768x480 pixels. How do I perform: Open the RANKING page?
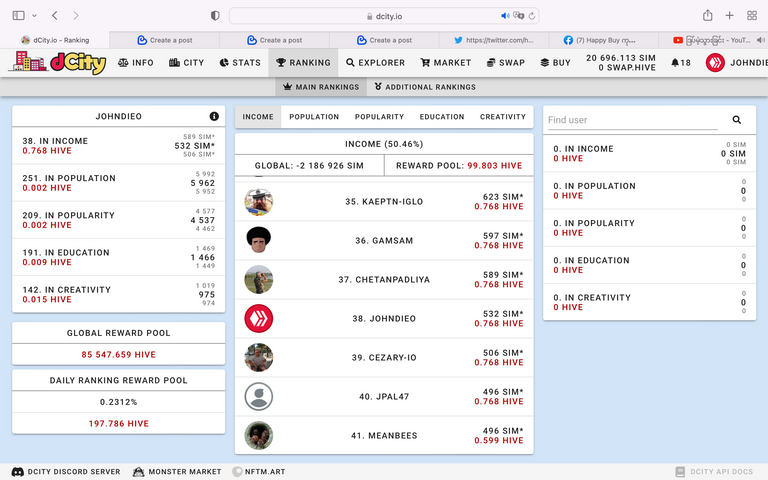tap(303, 63)
